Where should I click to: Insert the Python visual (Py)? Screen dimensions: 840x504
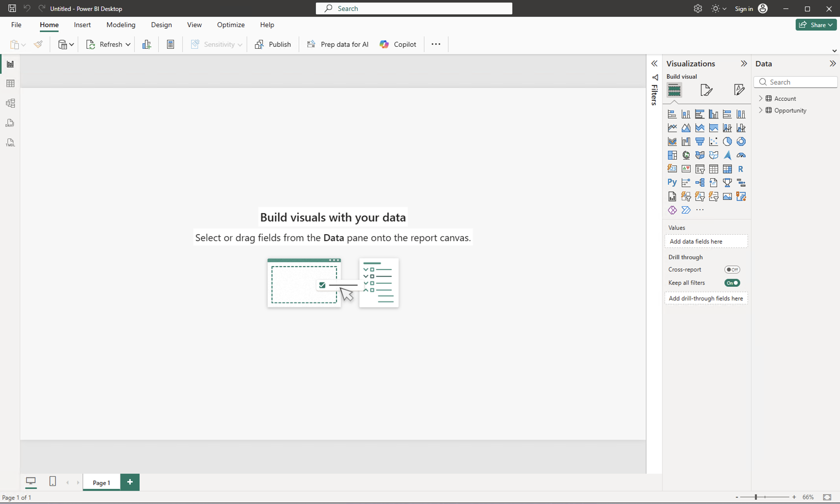coord(672,182)
